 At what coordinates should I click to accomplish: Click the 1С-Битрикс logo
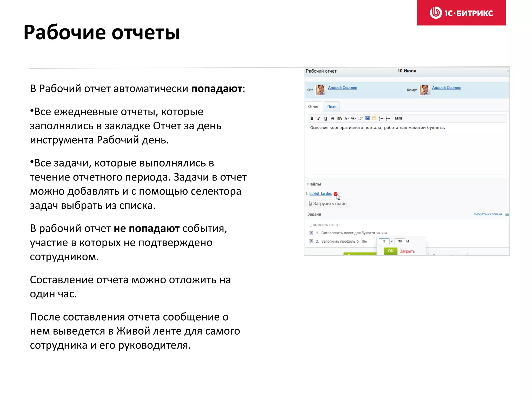pyautogui.click(x=461, y=13)
